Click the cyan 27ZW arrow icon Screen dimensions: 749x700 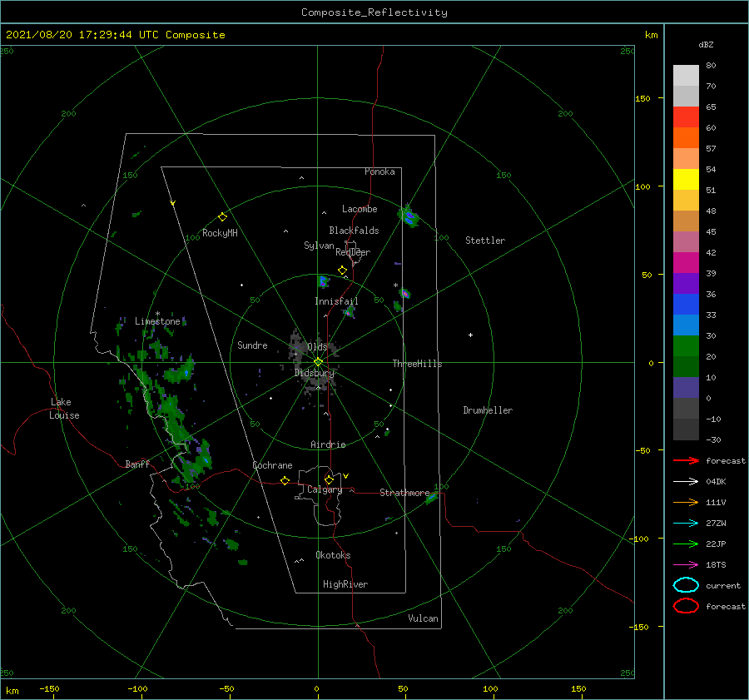coord(686,524)
